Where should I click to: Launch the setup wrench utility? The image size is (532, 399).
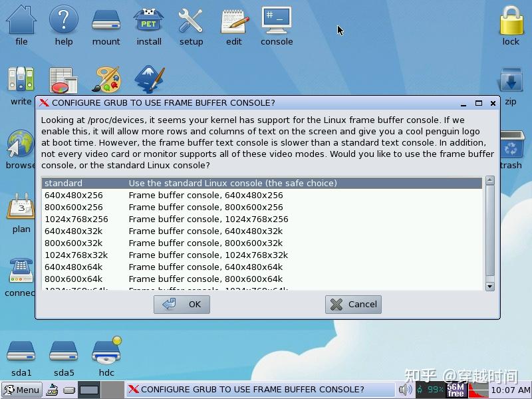191,23
